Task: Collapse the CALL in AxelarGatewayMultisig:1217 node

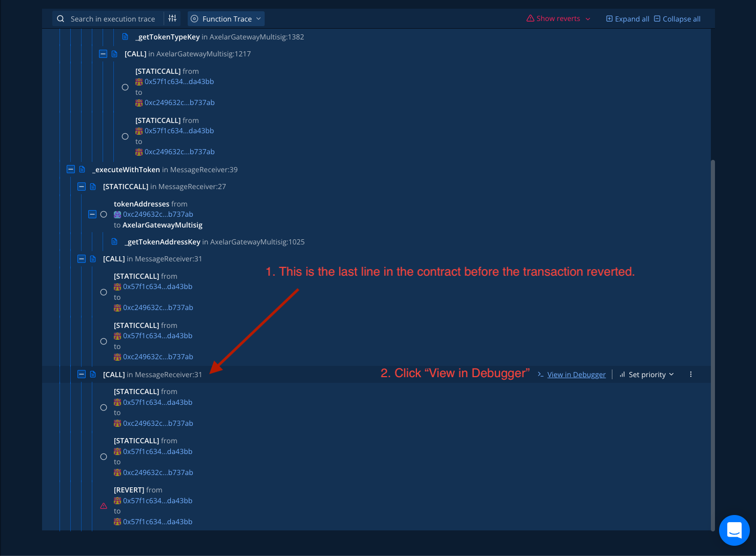Action: tap(103, 54)
